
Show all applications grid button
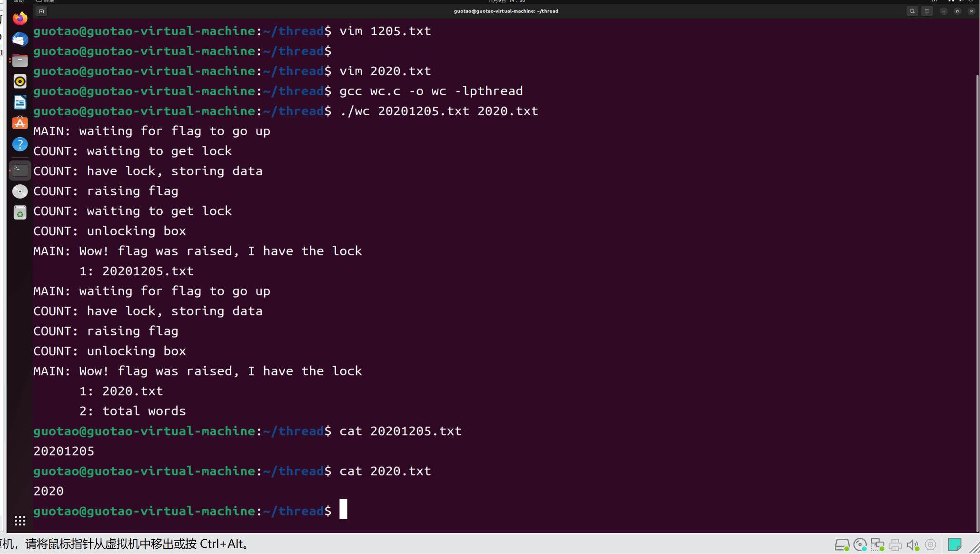(x=20, y=521)
